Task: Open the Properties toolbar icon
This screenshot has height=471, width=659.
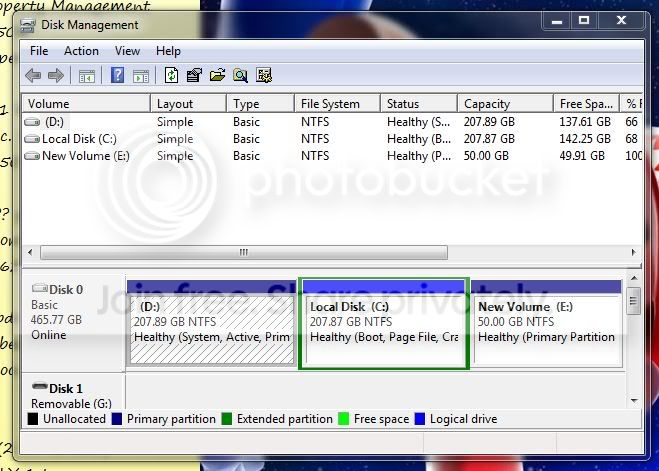Action: 194,76
